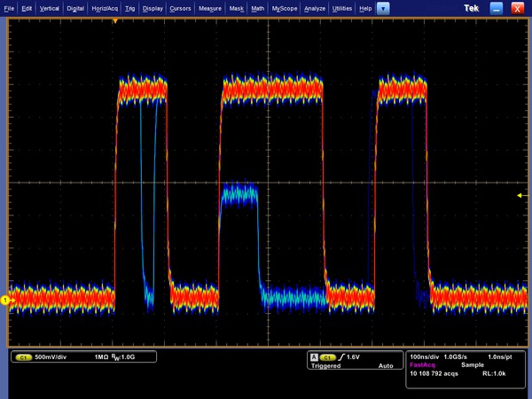Minimize the Tek oscilloscope window

497,8
